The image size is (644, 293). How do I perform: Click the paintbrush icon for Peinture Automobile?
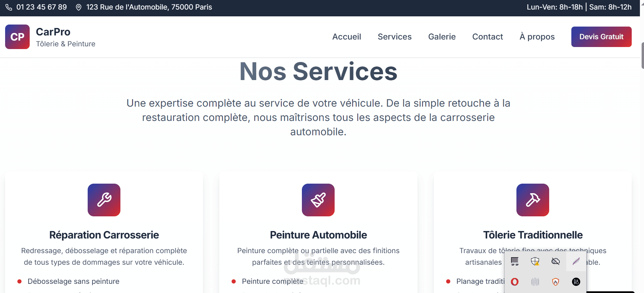pyautogui.click(x=318, y=200)
